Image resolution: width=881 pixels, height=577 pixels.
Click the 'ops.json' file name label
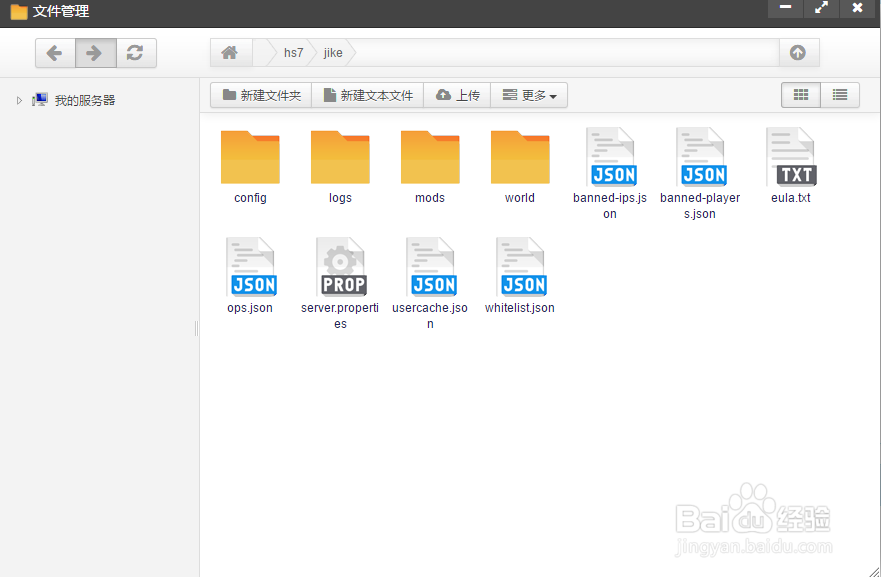[250, 308]
